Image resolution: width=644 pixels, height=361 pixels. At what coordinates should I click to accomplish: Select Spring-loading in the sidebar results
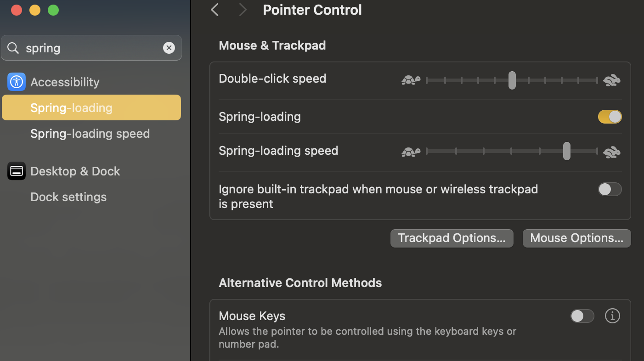pos(71,107)
